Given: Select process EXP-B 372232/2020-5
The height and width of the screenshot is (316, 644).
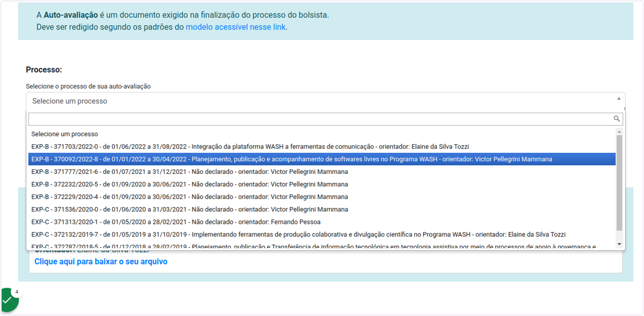Looking at the screenshot, I should pos(321,184).
